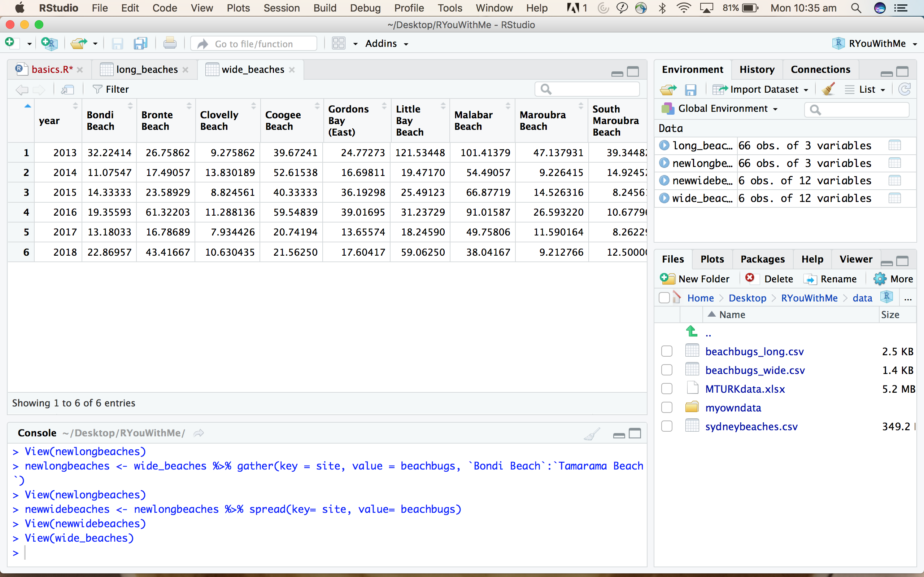
Task: Click the show in new window icon
Action: (67, 89)
